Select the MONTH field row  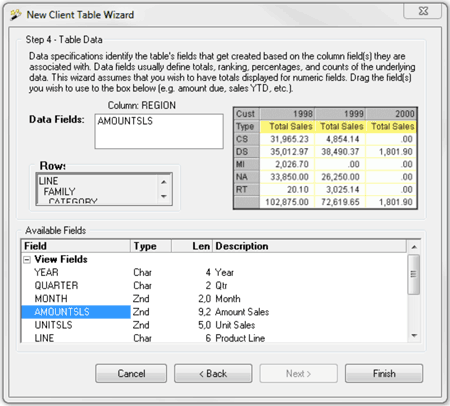click(x=213, y=299)
